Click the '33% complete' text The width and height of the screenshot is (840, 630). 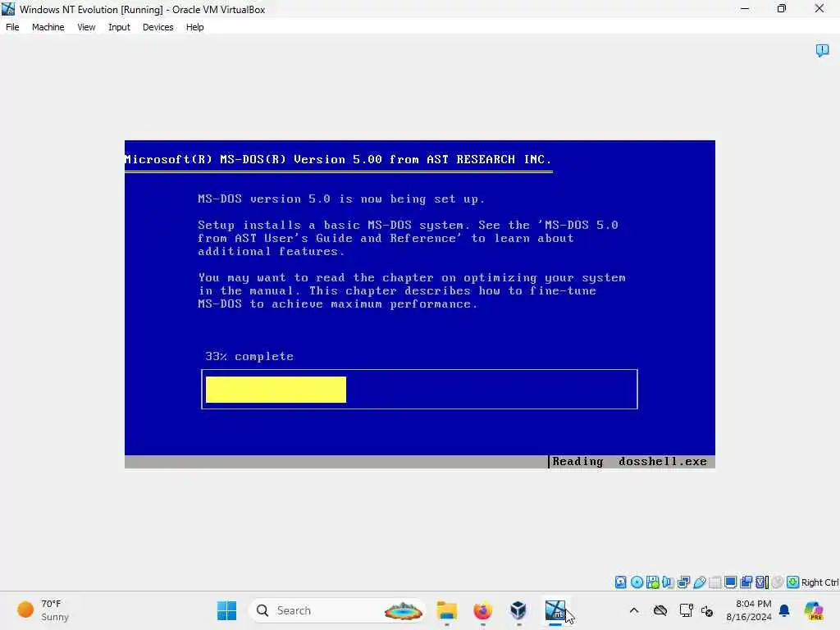pos(249,356)
